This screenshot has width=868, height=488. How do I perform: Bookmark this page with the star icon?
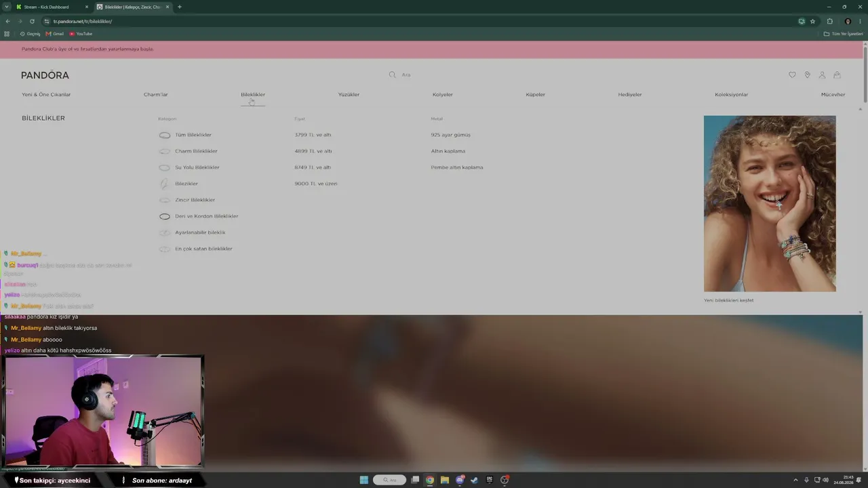[x=812, y=21]
